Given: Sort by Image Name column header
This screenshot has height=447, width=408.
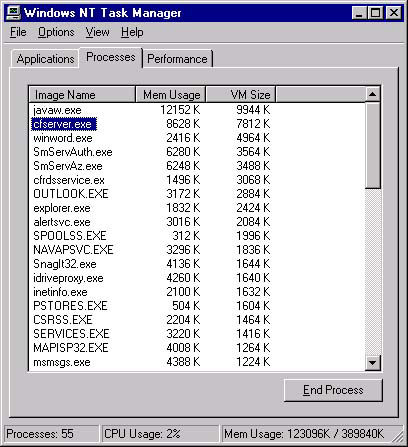Looking at the screenshot, I should 82,95.
